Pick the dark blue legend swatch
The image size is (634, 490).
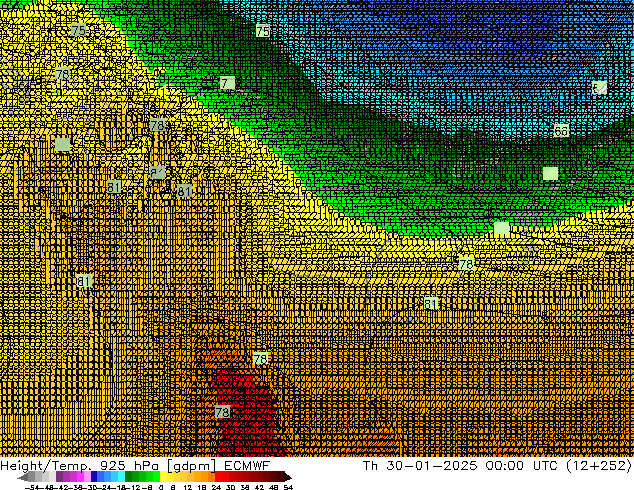94,477
